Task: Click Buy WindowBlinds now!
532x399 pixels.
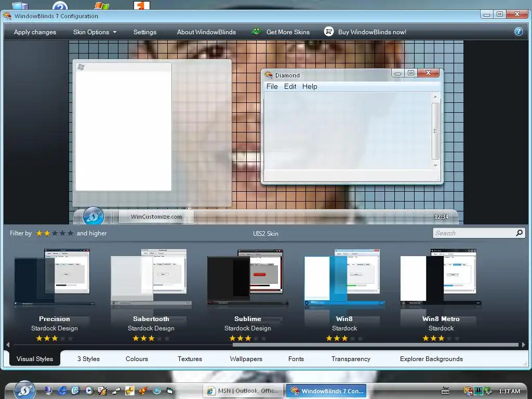Action: (x=372, y=32)
